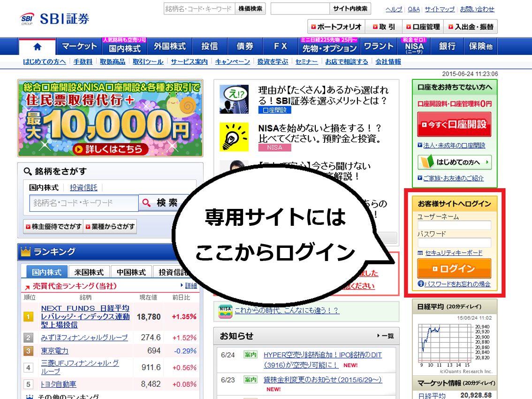
Task: Open the マーケット menu item
Action: click(x=79, y=46)
